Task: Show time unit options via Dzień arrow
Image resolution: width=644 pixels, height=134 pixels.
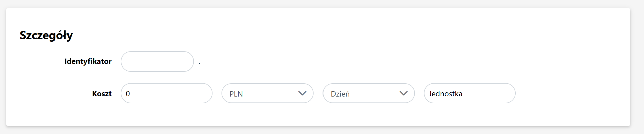Action: click(403, 93)
